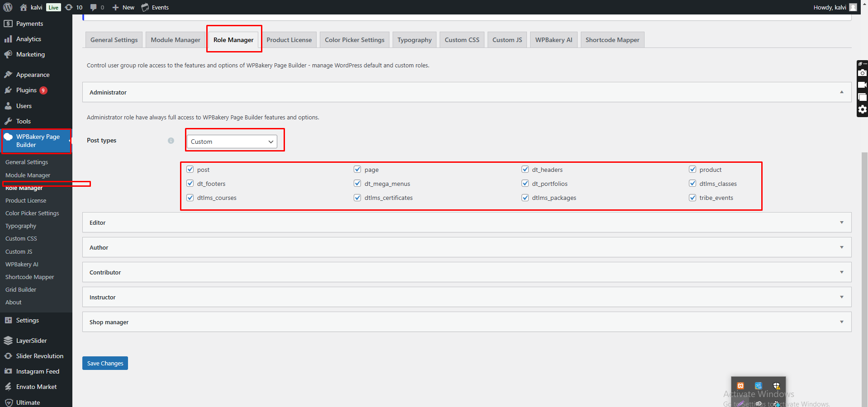
Task: Switch to the General Settings tab
Action: [114, 40]
